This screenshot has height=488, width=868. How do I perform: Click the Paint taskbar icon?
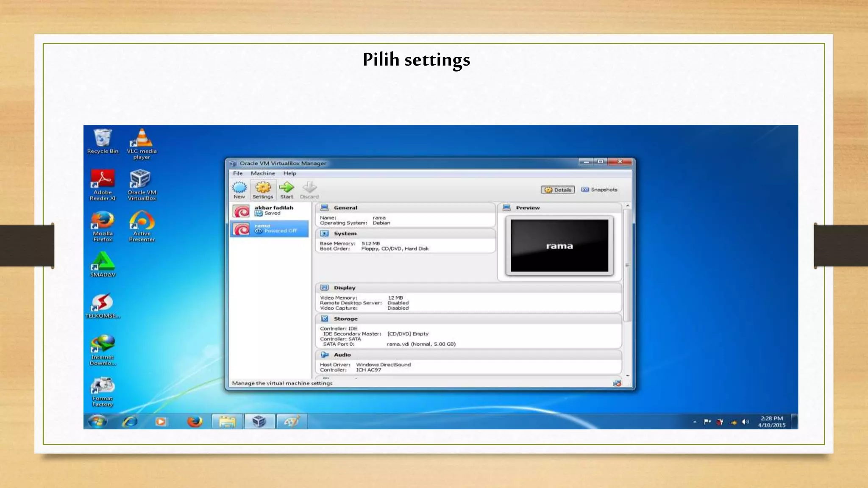(x=292, y=421)
